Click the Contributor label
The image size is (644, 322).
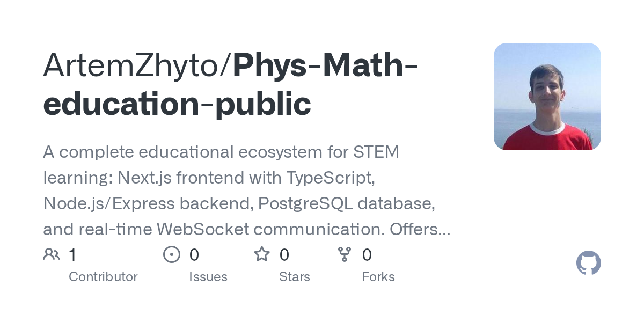(x=103, y=277)
